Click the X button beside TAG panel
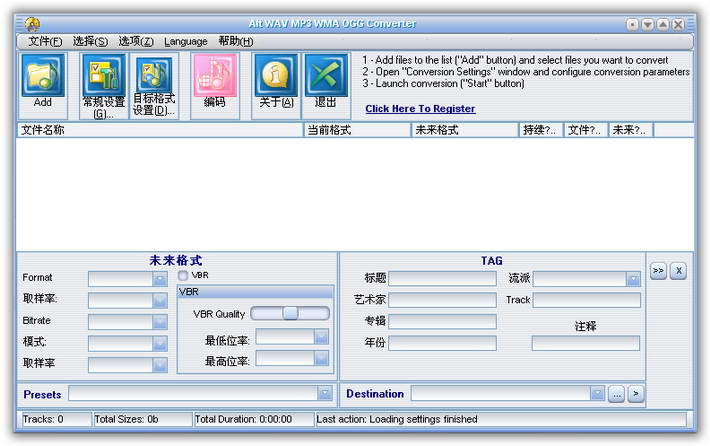Viewport: 710px width, 446px height. 678,271
